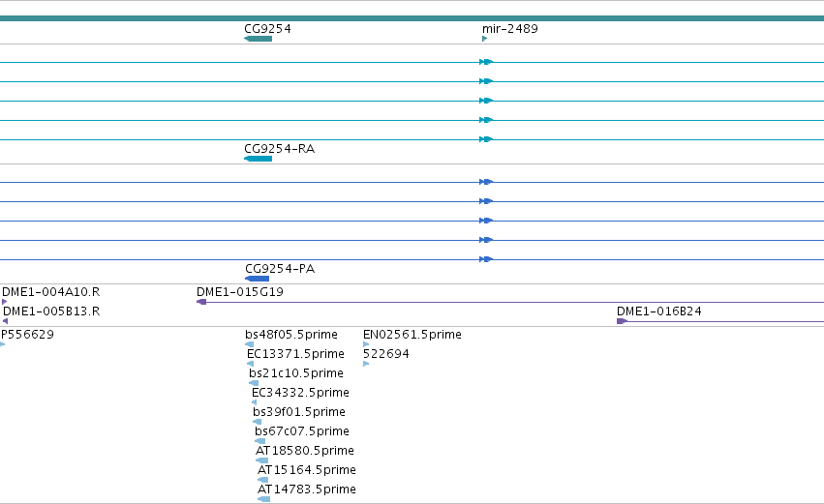Viewport: 824px width, 504px height.
Task: Click the bs67c07.5prime text label
Action: tap(302, 431)
